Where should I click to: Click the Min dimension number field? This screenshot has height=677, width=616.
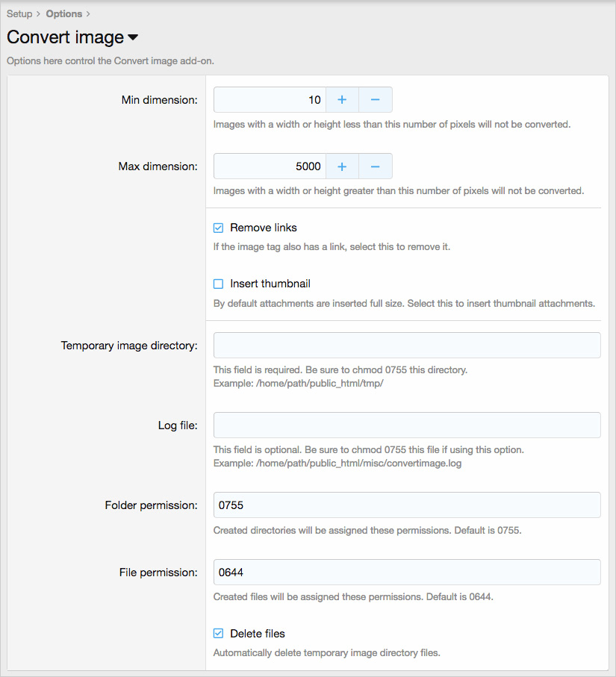click(x=269, y=99)
